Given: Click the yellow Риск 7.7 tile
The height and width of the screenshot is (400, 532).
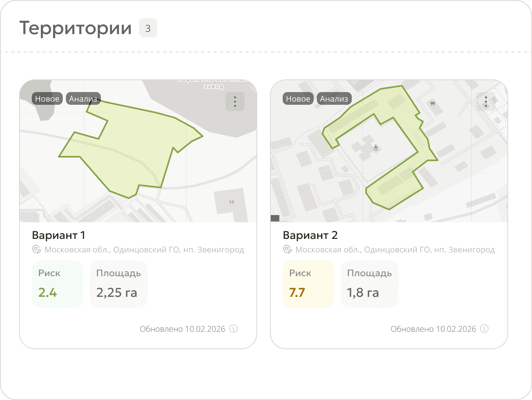Looking at the screenshot, I should (308, 284).
